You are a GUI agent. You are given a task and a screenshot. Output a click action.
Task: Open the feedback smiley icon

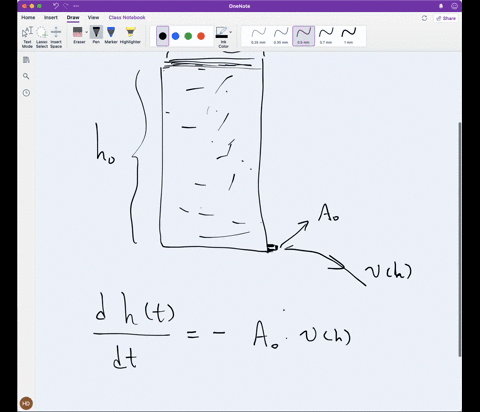pyautogui.click(x=454, y=6)
